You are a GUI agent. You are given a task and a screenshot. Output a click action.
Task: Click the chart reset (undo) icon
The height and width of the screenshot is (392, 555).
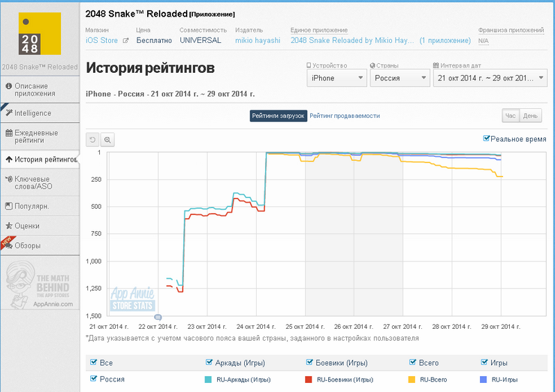pyautogui.click(x=92, y=140)
